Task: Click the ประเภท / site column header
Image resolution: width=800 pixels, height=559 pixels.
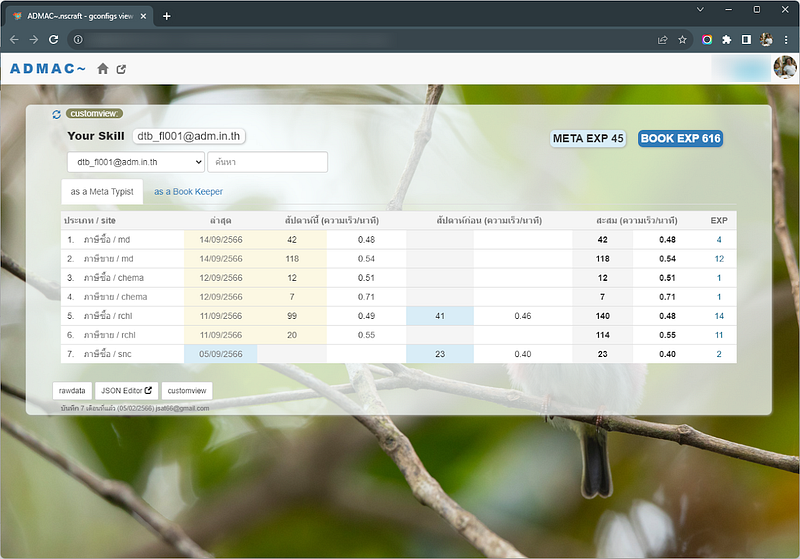Action: (x=90, y=220)
